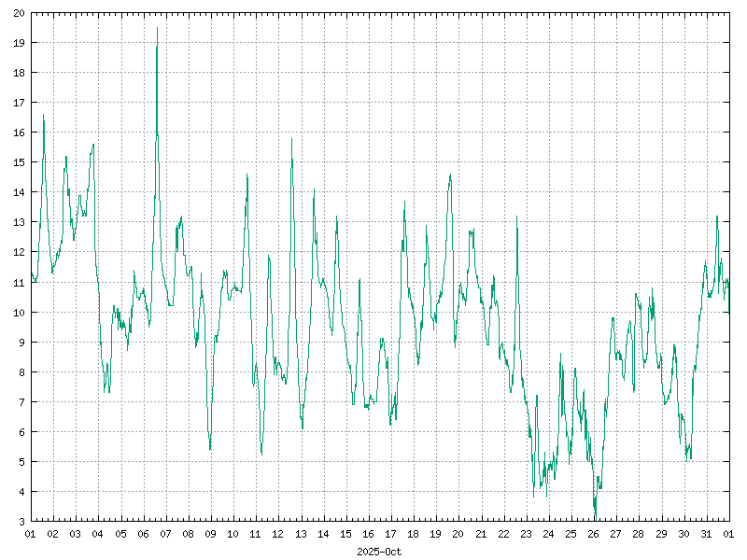Click the top-left corner of the plot frame
The height and width of the screenshot is (560, 747).
31,13
